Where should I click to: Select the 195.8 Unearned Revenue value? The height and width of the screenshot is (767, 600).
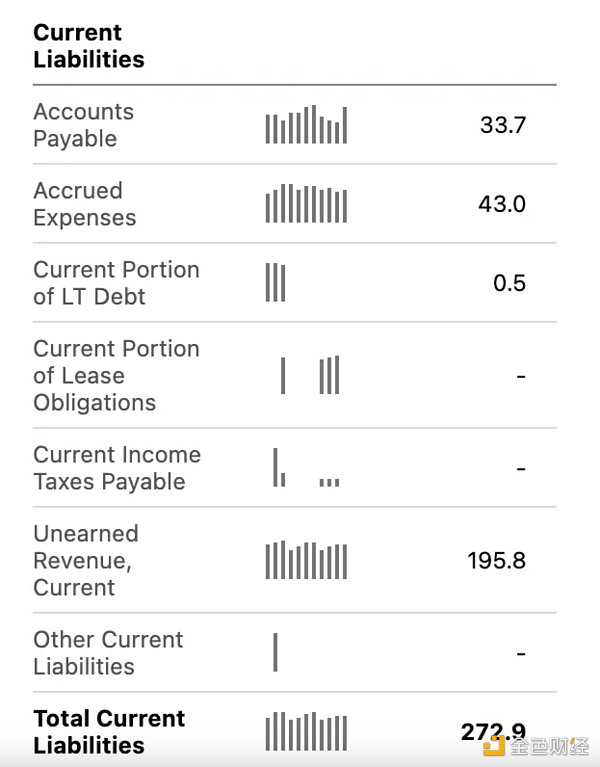(496, 560)
